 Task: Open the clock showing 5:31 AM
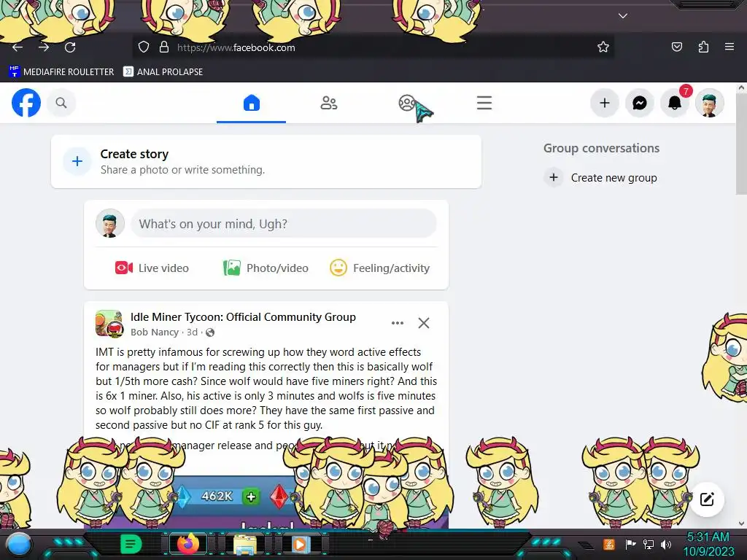point(708,544)
